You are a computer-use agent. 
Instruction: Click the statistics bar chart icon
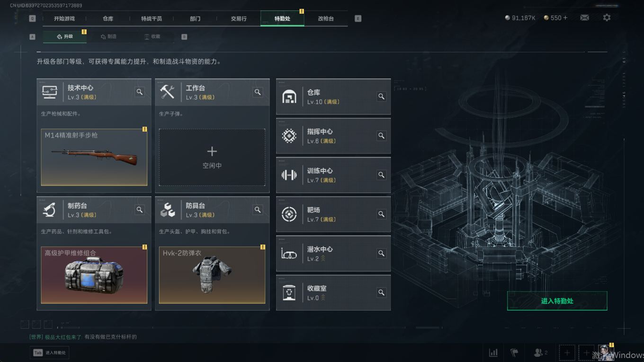point(493,353)
